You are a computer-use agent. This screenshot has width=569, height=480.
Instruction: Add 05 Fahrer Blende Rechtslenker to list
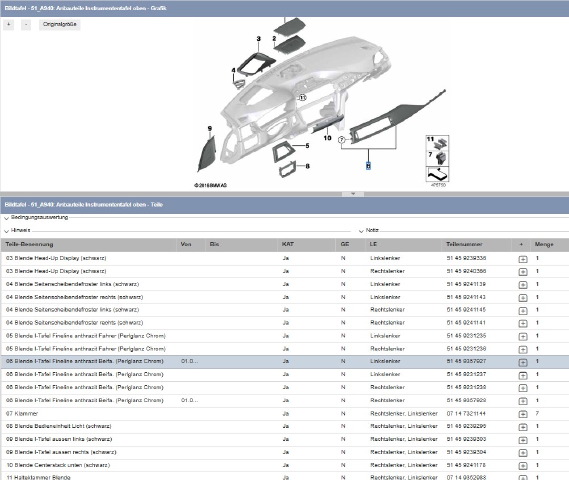click(x=523, y=349)
